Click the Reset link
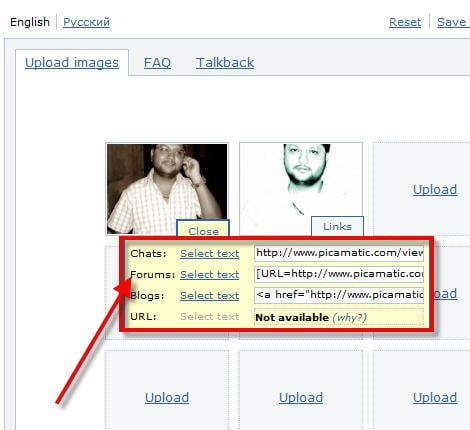 [x=405, y=22]
